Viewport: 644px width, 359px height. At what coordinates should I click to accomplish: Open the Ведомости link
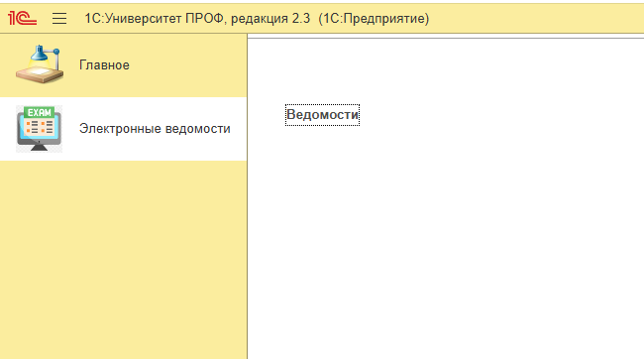[322, 115]
